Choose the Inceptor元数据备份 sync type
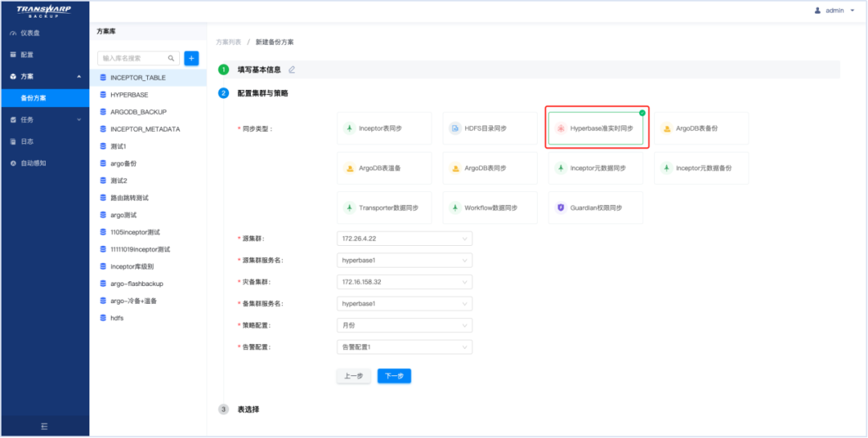This screenshot has width=868, height=438. [702, 168]
